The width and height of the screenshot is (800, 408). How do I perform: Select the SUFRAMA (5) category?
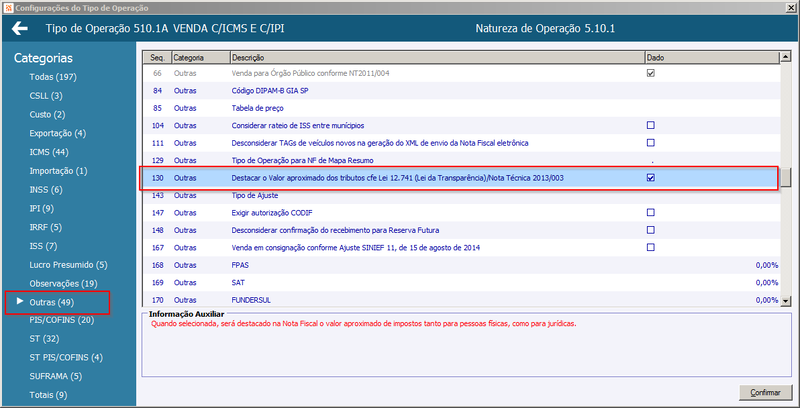click(x=56, y=376)
